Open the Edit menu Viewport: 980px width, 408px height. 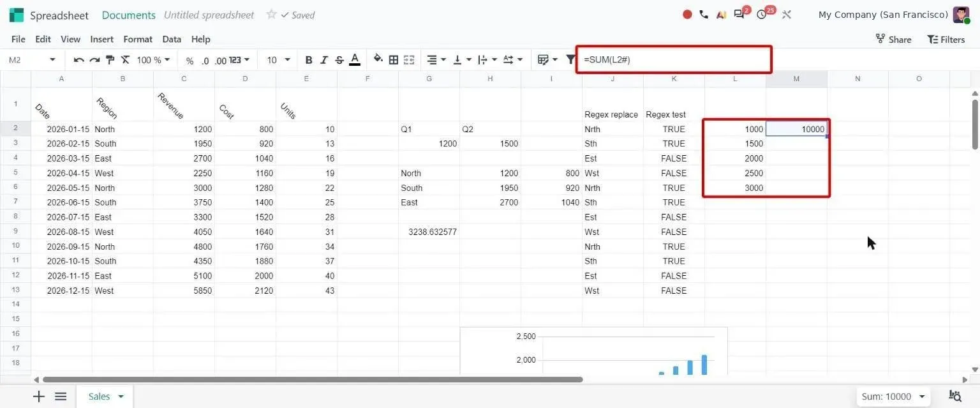click(x=43, y=39)
